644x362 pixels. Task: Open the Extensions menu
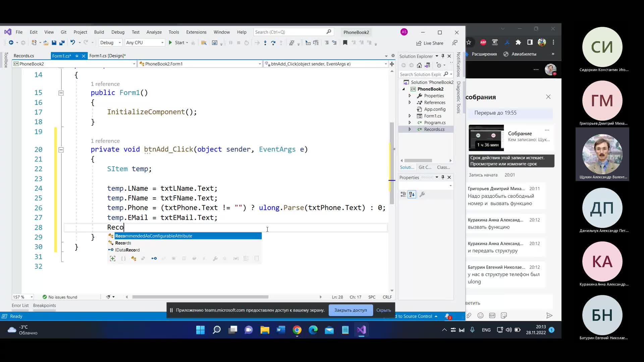196,32
